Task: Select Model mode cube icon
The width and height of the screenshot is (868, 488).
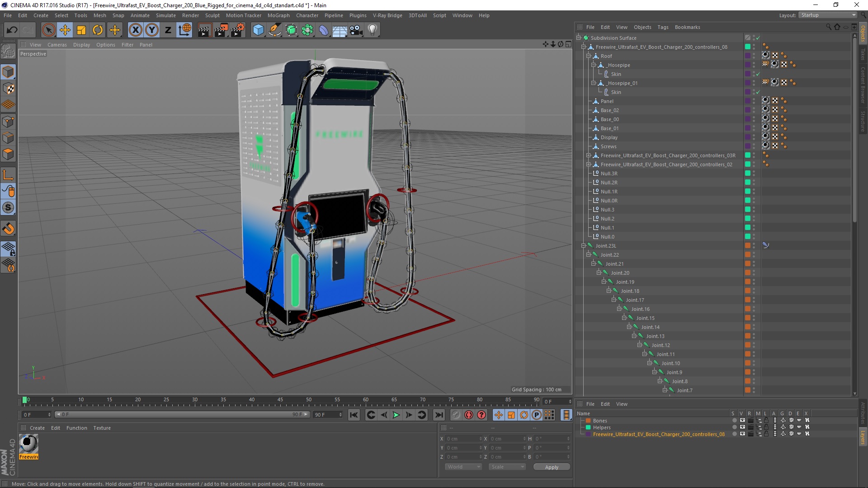Action: 8,72
